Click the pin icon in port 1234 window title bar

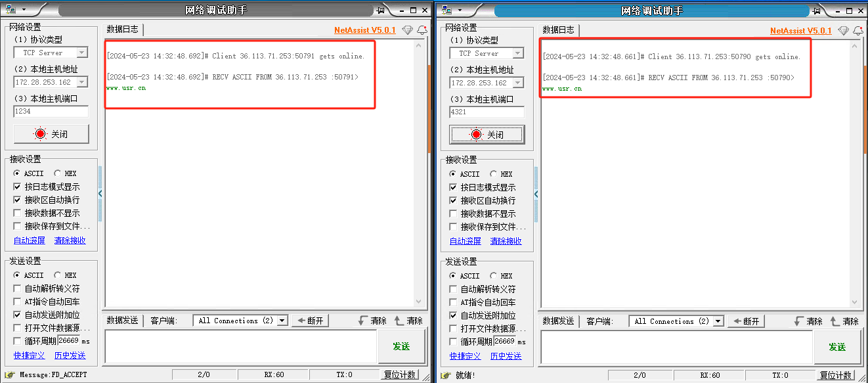pos(381,11)
